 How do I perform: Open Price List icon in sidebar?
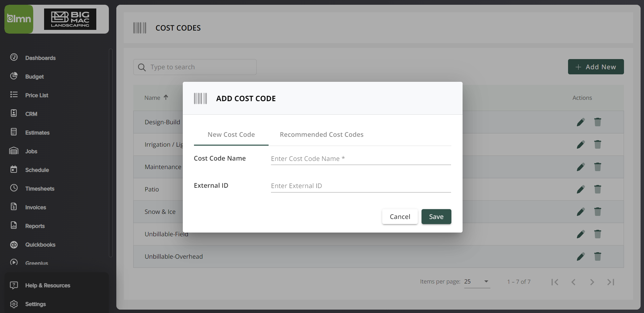coord(14,95)
